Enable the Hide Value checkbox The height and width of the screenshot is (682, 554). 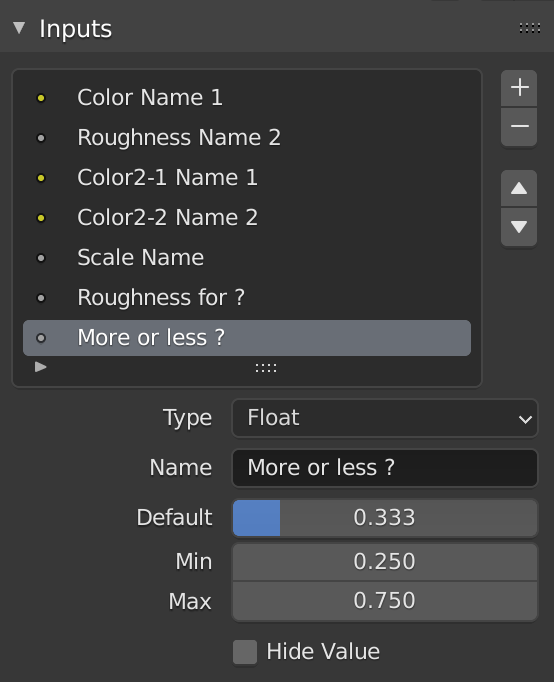tap(245, 652)
